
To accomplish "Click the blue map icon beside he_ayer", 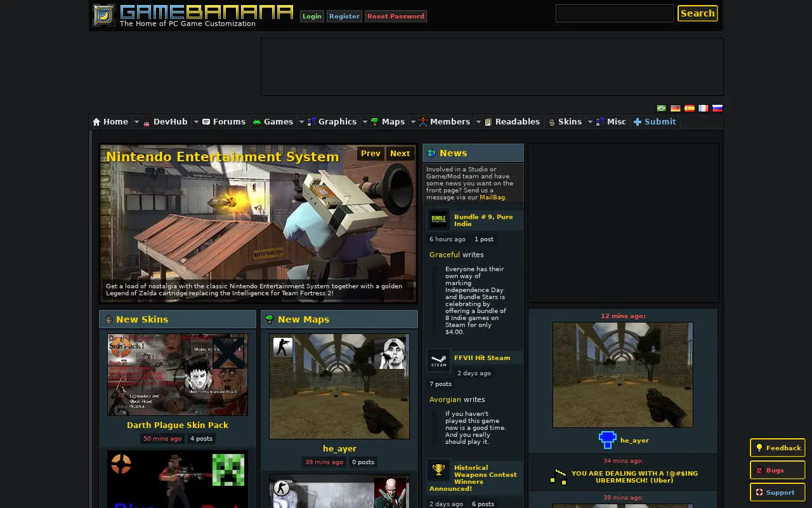I will (x=607, y=439).
